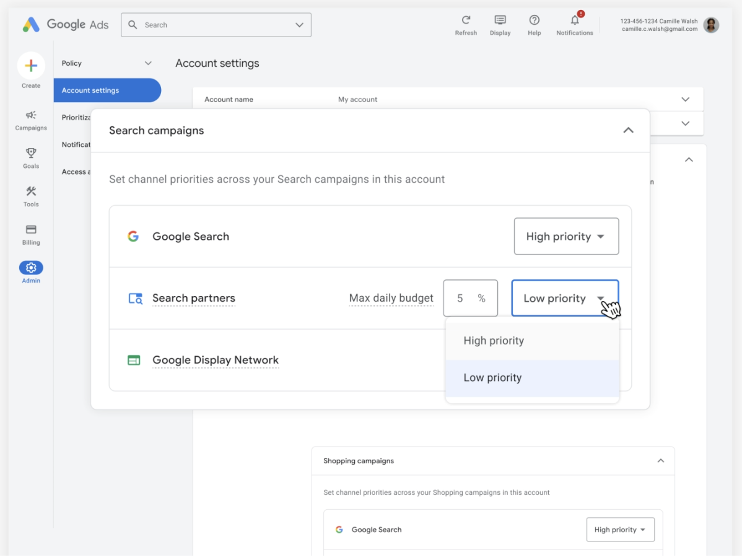Click the Google Search G icon in Search campaigns

pyautogui.click(x=133, y=236)
